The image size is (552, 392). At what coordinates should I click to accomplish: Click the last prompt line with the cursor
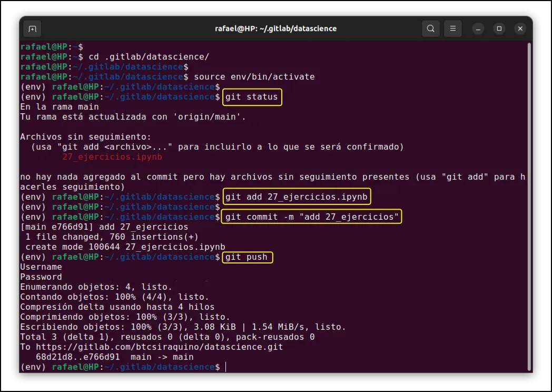point(123,367)
